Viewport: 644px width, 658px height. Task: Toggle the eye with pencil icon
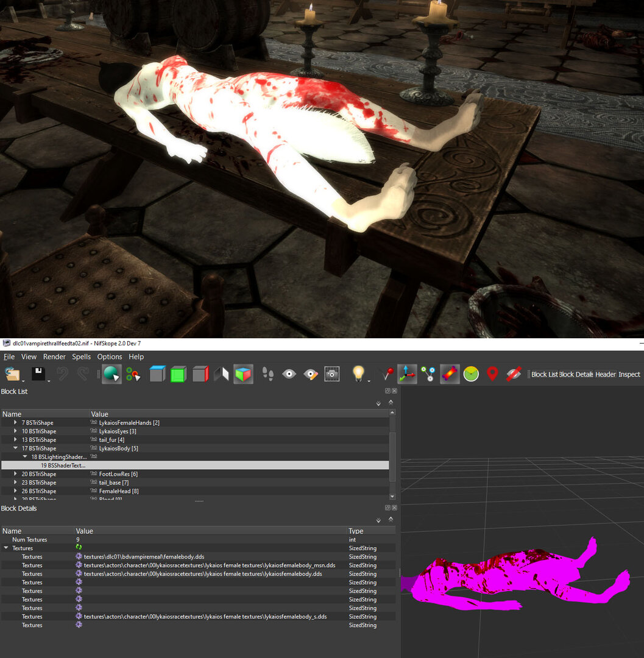pos(311,374)
